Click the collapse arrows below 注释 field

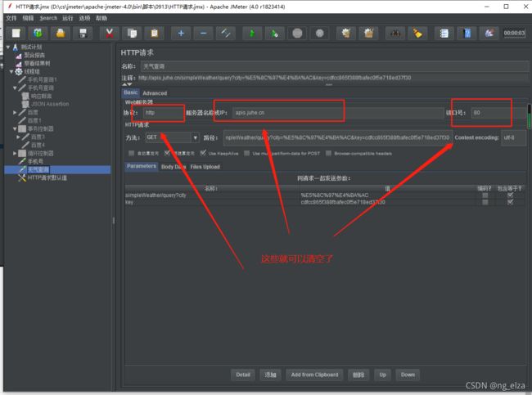(127, 84)
